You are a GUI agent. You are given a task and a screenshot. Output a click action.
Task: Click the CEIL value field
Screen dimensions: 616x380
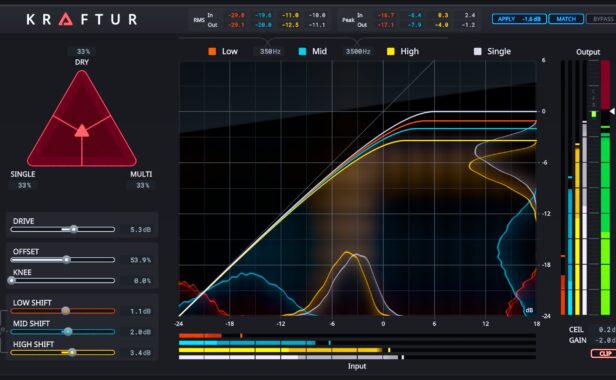(x=605, y=330)
